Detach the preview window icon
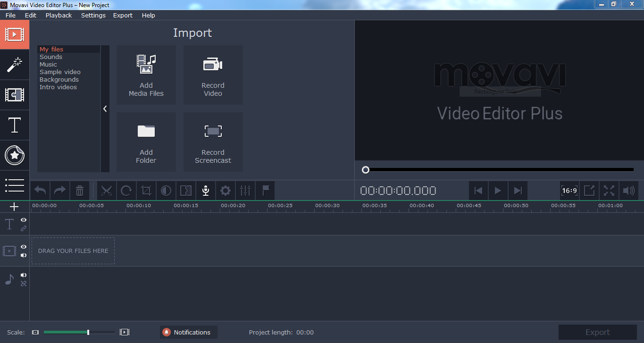This screenshot has height=343, width=644. click(589, 191)
